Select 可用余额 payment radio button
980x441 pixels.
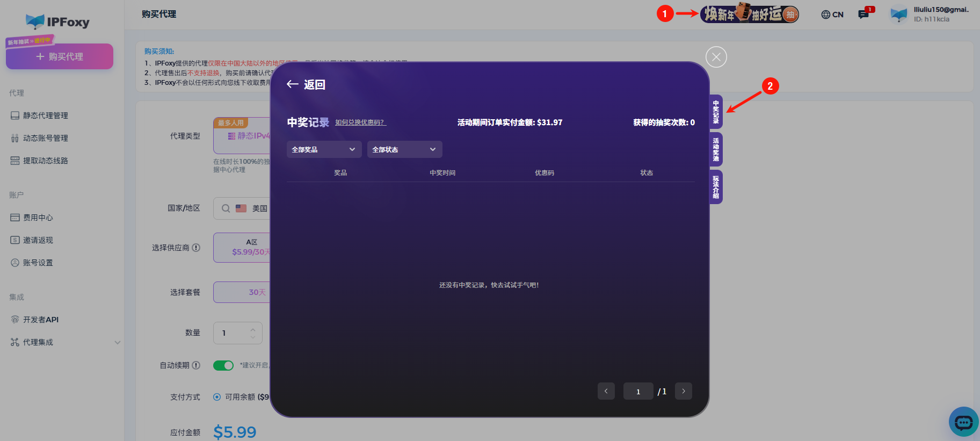(x=217, y=397)
